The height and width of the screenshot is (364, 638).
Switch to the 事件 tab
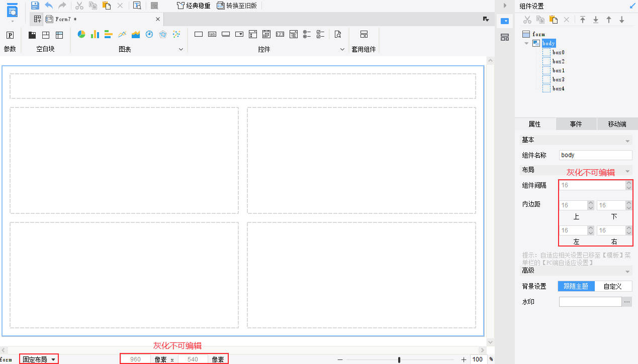pyautogui.click(x=576, y=124)
